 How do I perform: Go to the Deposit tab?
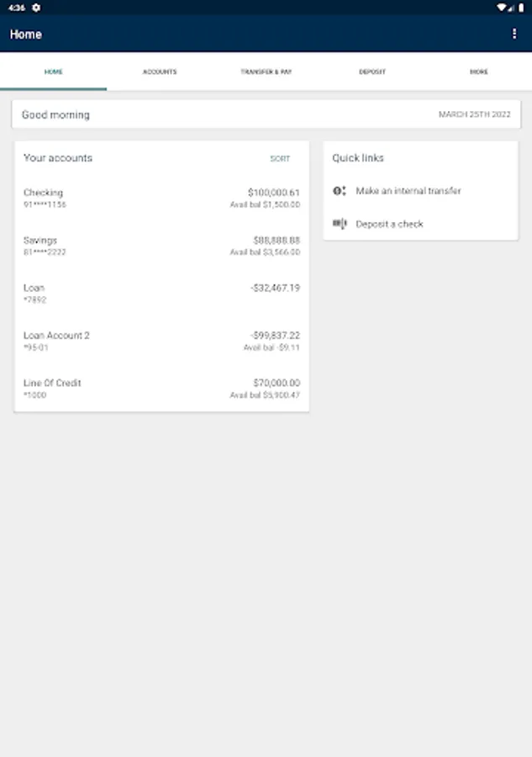(x=372, y=72)
